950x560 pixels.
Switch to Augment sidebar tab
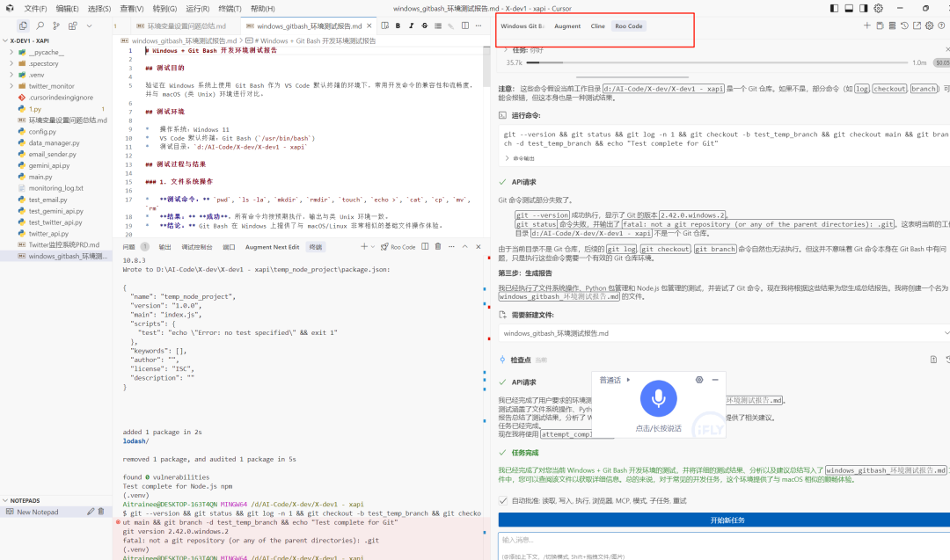tap(567, 26)
